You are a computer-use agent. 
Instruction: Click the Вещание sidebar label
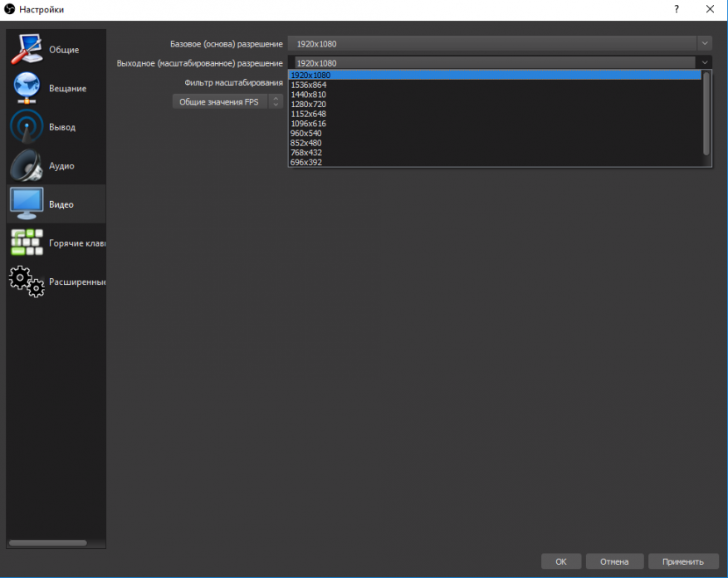pos(68,88)
